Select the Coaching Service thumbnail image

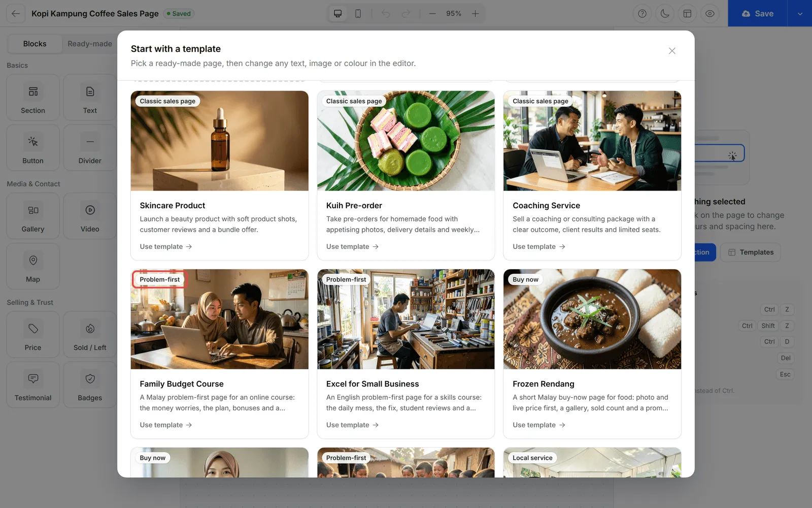tap(592, 141)
